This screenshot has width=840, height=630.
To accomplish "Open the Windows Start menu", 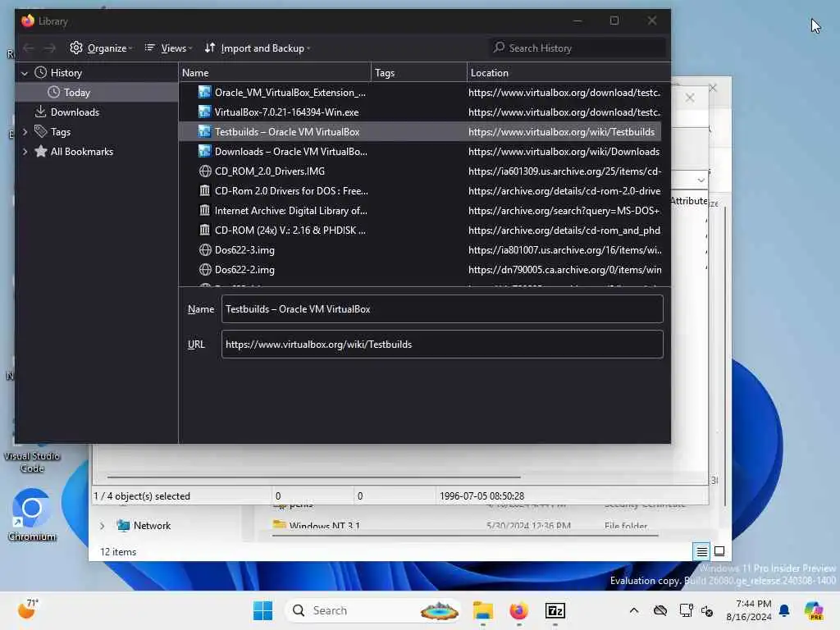I will (262, 610).
